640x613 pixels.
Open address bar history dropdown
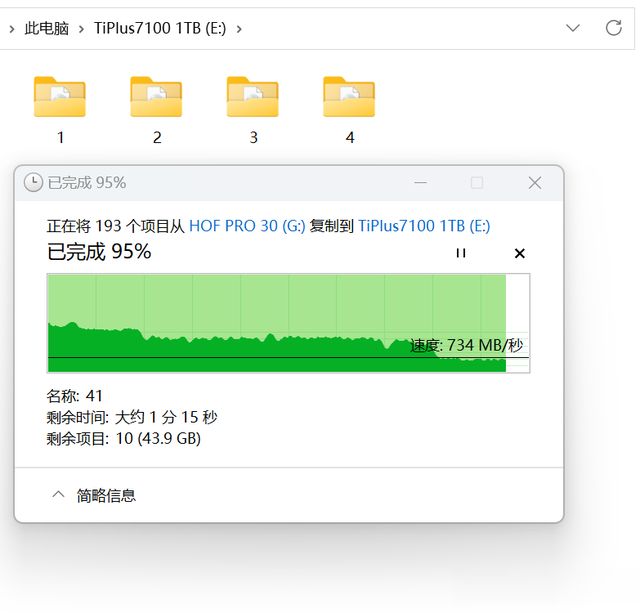[573, 28]
